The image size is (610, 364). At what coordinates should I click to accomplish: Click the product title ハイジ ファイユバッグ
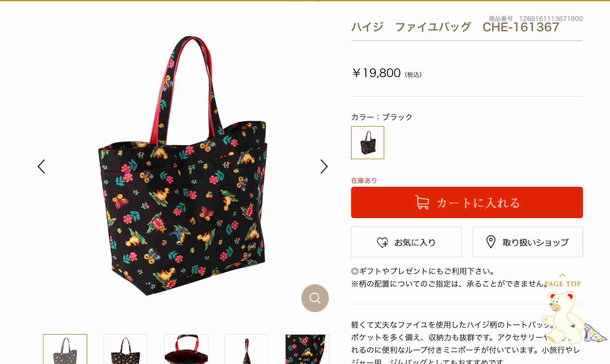411,27
